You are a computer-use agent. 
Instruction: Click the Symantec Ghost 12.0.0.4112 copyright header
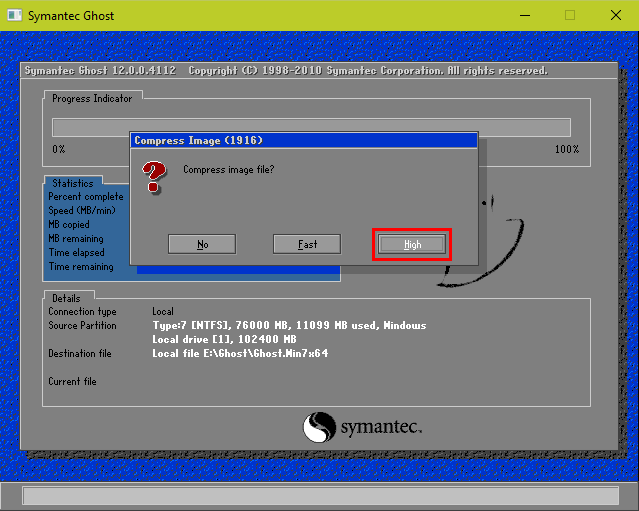[x=286, y=71]
